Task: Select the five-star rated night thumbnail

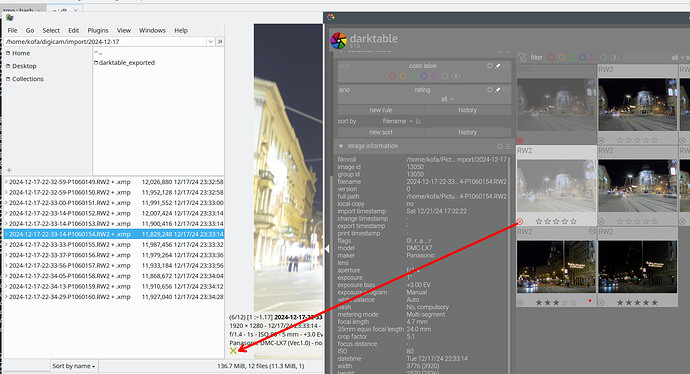Action: tap(637, 267)
